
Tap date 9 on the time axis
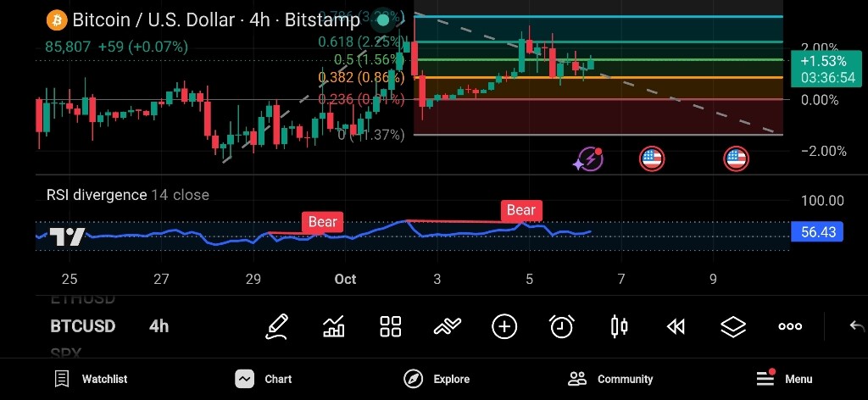coord(713,280)
